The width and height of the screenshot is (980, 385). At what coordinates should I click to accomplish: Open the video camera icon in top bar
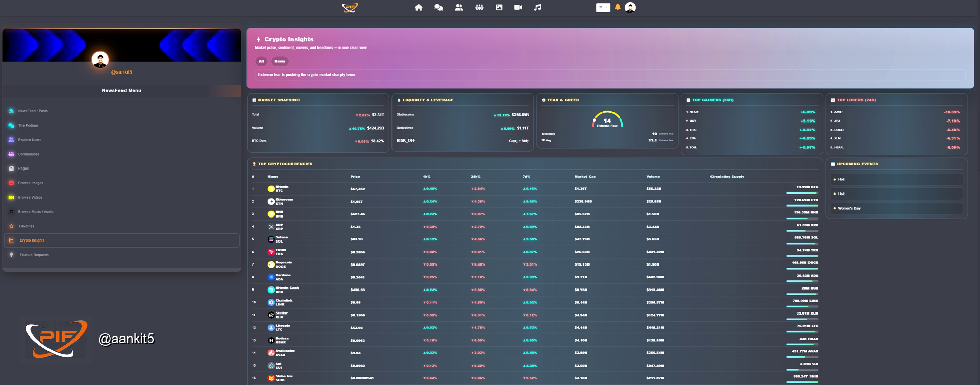coord(518,8)
